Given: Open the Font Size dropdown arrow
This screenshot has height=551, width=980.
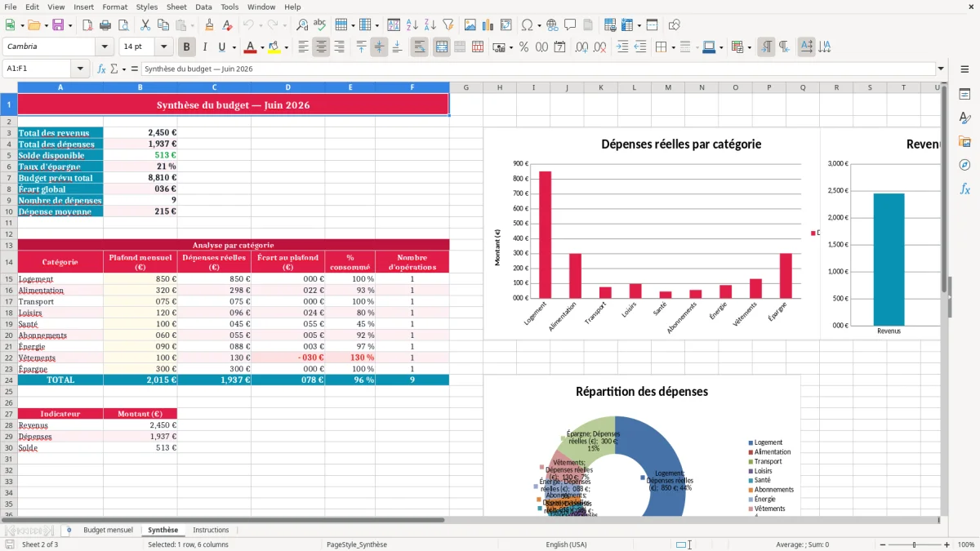Looking at the screenshot, I should pos(163,47).
